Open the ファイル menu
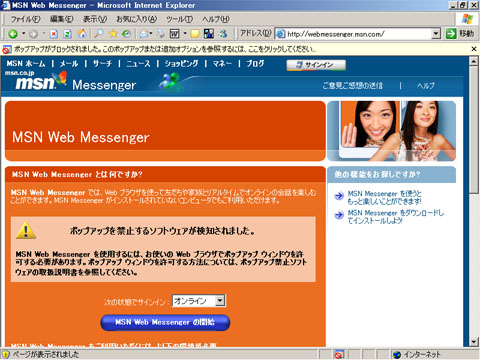Viewport: 480px width, 360px height. coord(26,19)
